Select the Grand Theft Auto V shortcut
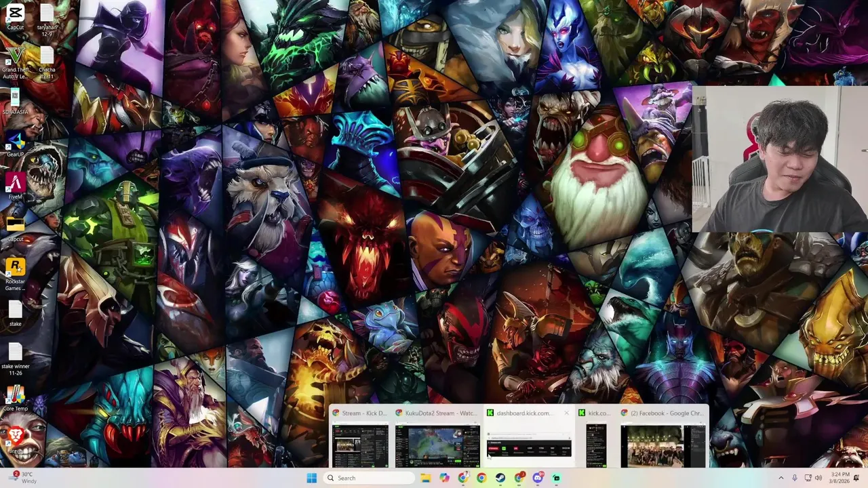Image resolution: width=868 pixels, height=488 pixels. [x=15, y=63]
